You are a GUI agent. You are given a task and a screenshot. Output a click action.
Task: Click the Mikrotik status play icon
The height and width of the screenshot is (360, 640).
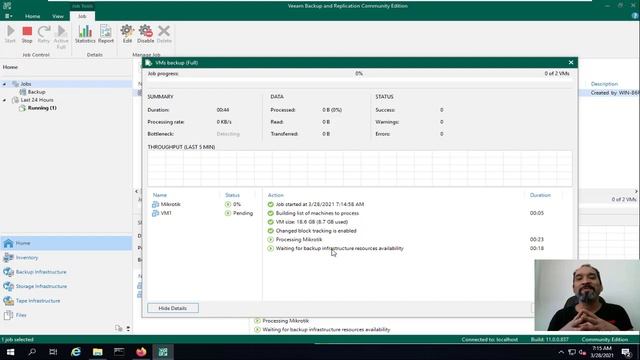coord(228,204)
